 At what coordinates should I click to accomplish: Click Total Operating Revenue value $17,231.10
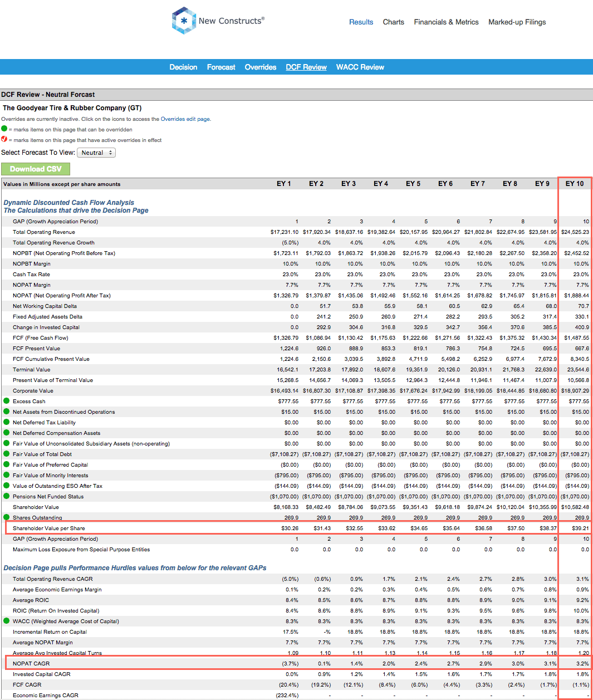pos(285,232)
